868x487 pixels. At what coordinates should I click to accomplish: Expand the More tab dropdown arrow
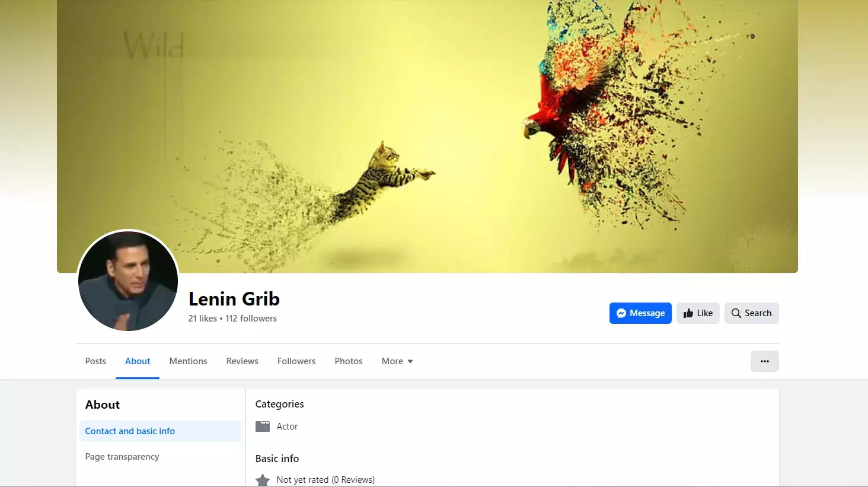(410, 361)
